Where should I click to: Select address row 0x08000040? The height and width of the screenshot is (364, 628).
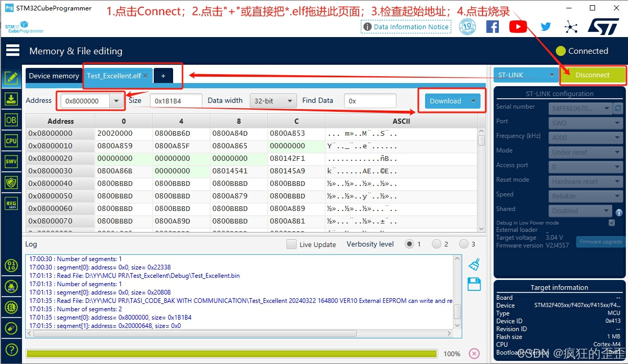60,183
